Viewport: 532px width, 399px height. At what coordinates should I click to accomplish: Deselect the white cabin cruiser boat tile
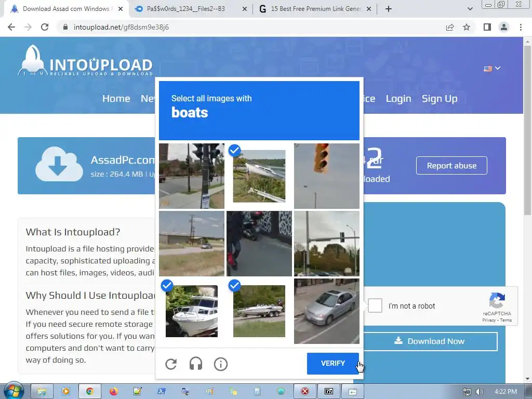[192, 311]
